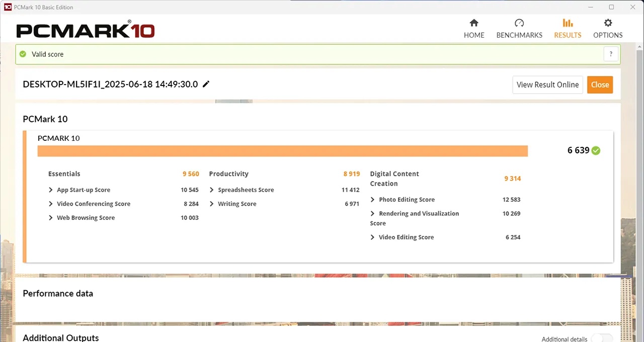Click the value 6 971
This screenshot has width=644, height=342.
pos(352,204)
